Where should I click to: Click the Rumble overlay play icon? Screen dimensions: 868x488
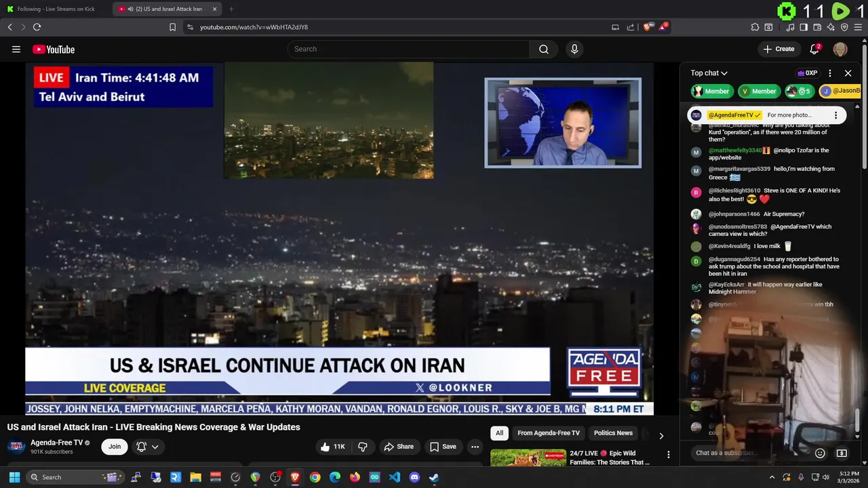pyautogui.click(x=840, y=11)
